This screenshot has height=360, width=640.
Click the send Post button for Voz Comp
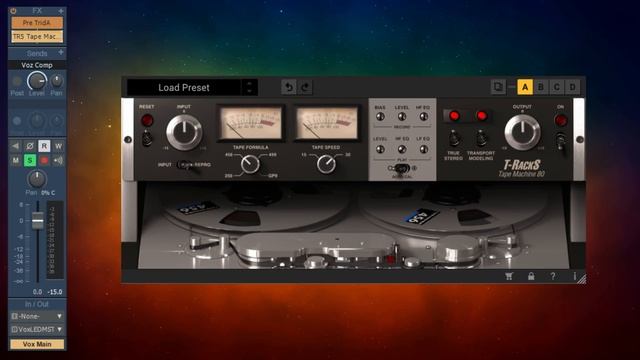click(17, 81)
